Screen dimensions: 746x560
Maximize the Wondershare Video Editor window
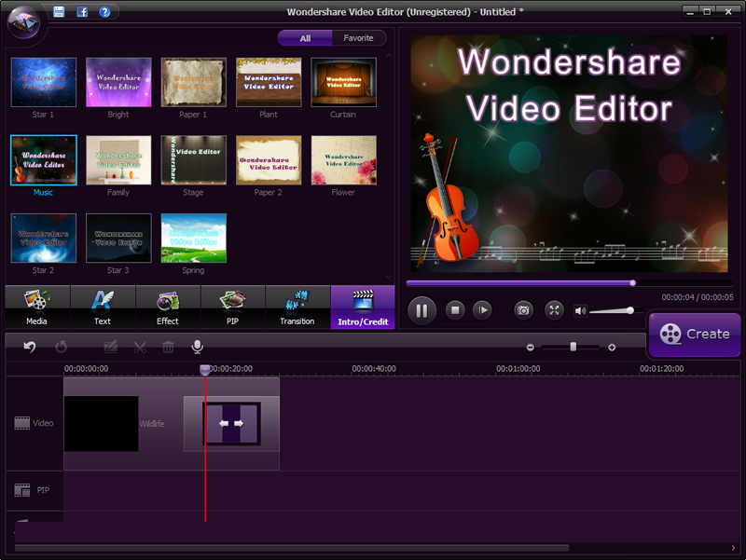708,12
